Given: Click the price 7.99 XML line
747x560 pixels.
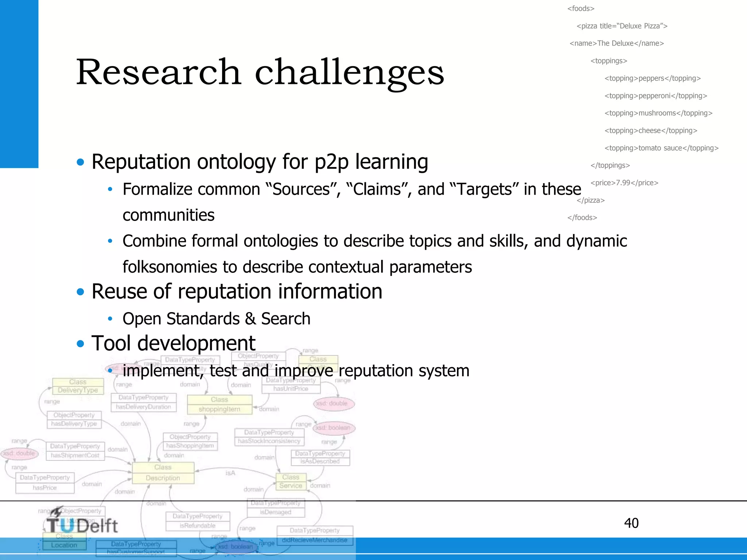Looking at the screenshot, I should point(624,183).
